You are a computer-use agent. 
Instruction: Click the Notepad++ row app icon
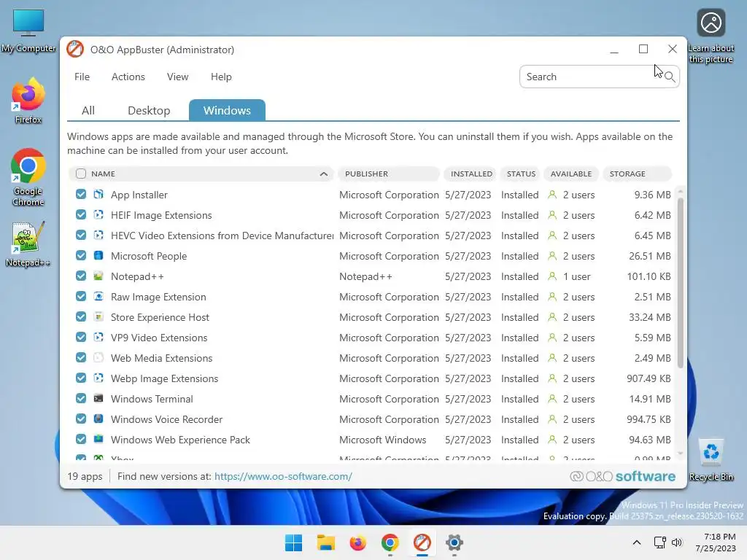point(98,276)
